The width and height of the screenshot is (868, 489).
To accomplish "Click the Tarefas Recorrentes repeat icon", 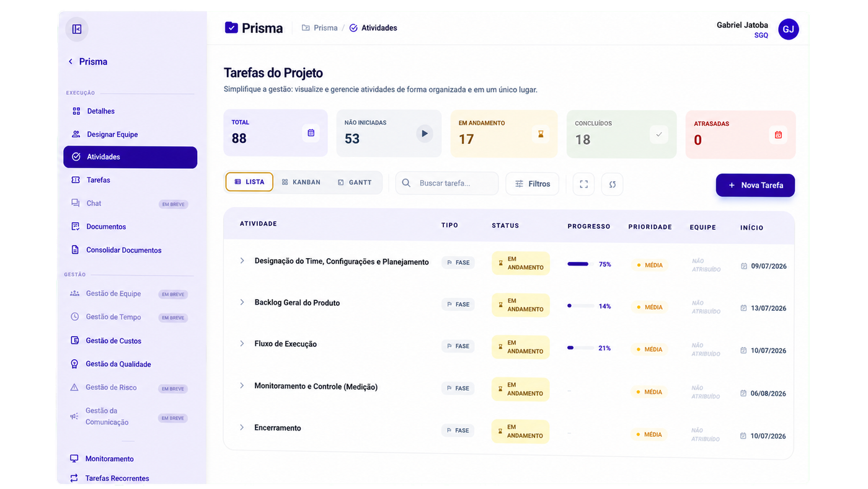I will pyautogui.click(x=74, y=478).
